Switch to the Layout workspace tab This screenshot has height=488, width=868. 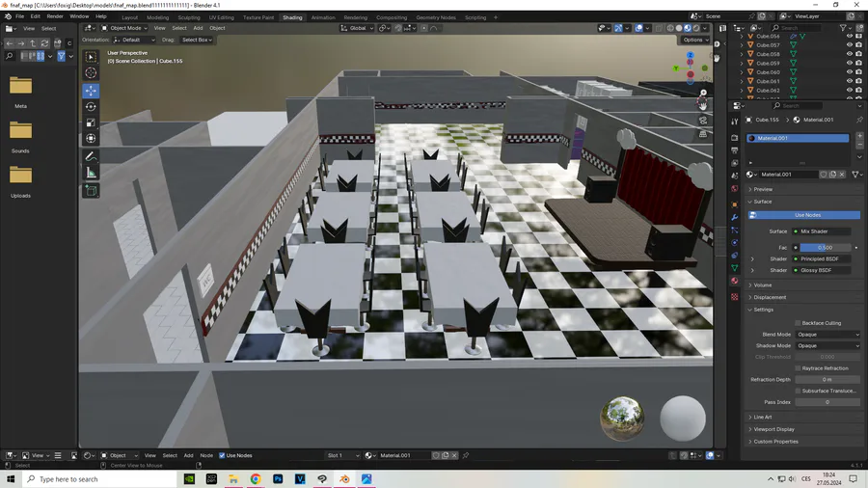coord(129,17)
